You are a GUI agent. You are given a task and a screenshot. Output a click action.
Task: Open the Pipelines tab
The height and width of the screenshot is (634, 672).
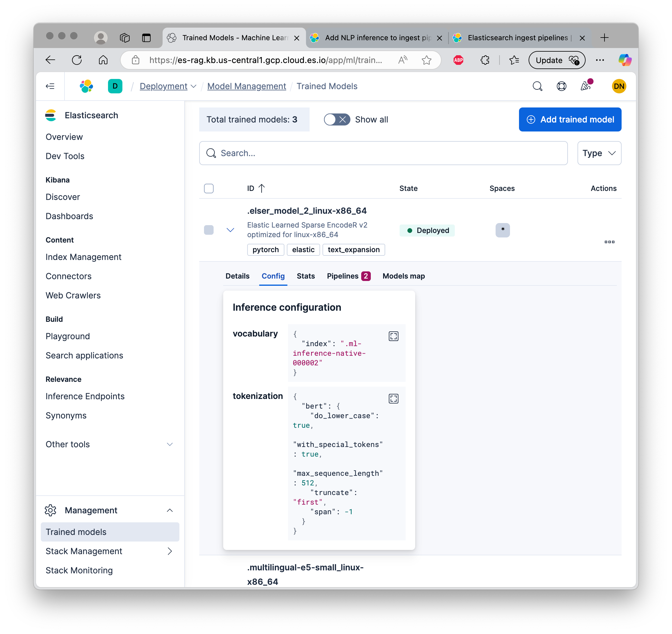(x=349, y=276)
